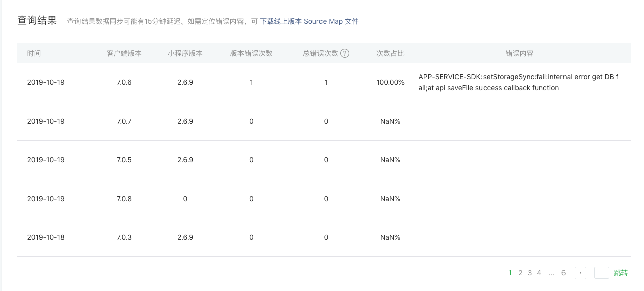This screenshot has width=644, height=291.
Task: Click the 客户端版本 column header
Action: [x=124, y=53]
